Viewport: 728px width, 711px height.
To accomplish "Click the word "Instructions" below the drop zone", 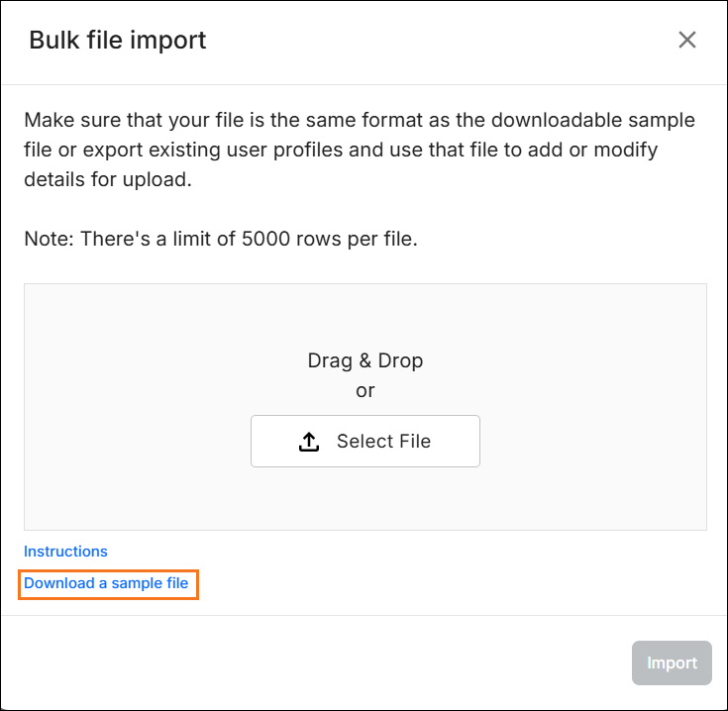I will [x=65, y=552].
